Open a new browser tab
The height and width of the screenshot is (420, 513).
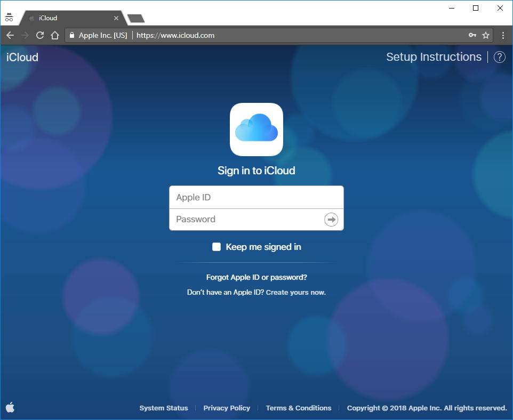(x=136, y=19)
